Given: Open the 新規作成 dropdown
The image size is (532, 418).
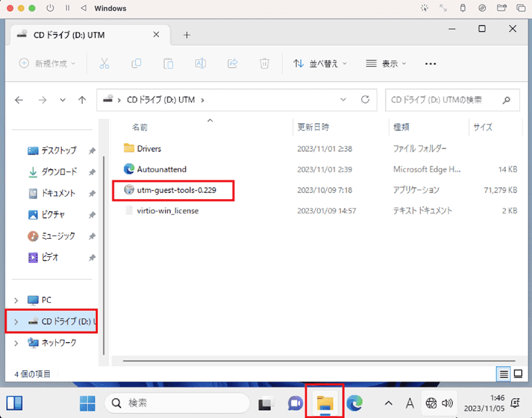Looking at the screenshot, I should [47, 63].
